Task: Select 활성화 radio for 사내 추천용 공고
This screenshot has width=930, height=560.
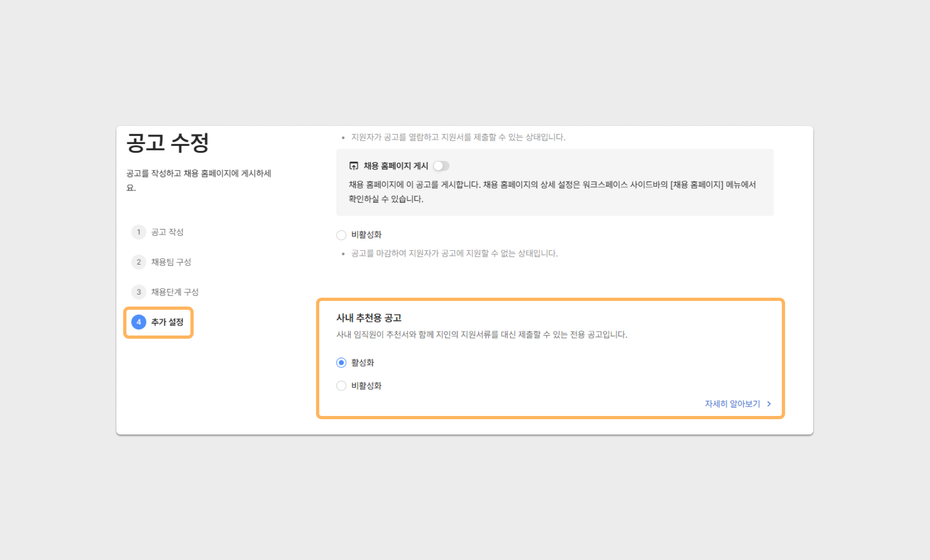Action: [341, 362]
